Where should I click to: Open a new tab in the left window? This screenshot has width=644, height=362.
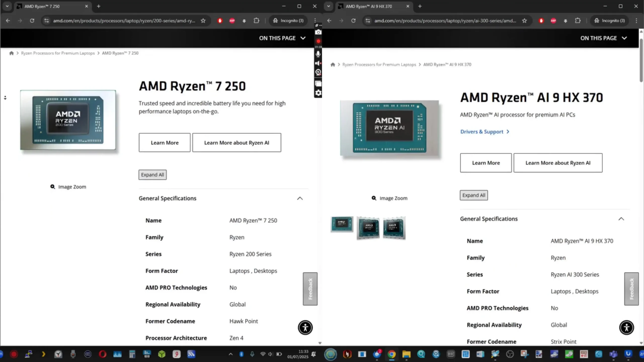tap(99, 6)
